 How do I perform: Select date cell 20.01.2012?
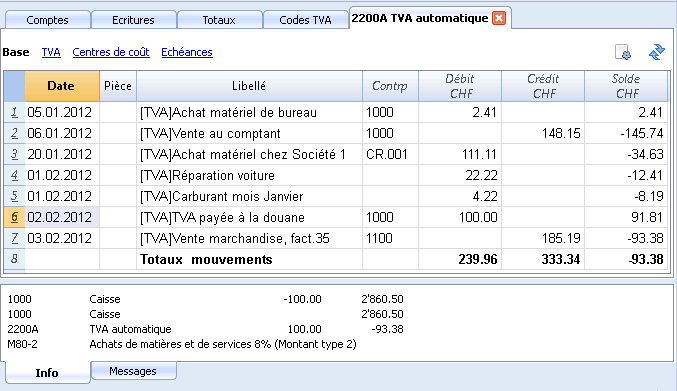(62, 154)
